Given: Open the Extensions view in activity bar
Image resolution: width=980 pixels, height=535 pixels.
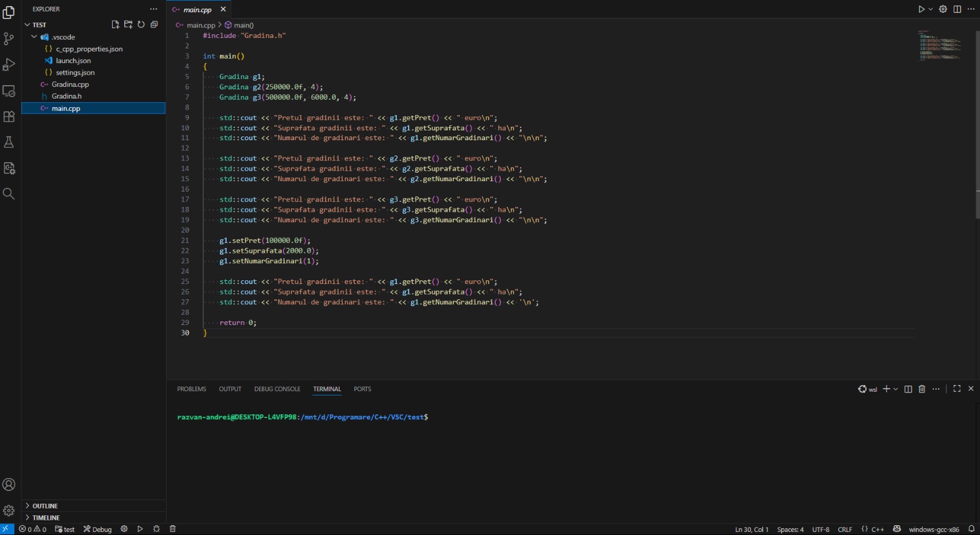Looking at the screenshot, I should point(9,116).
